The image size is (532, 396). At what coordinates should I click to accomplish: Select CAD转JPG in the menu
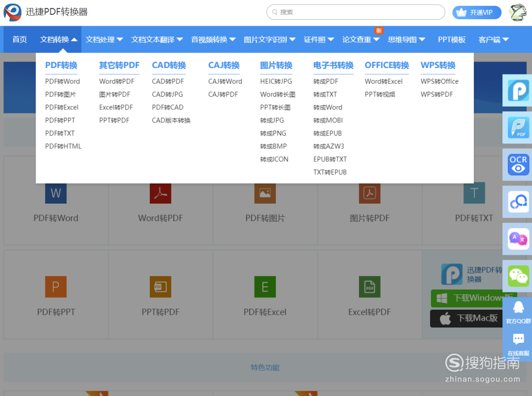tap(167, 94)
